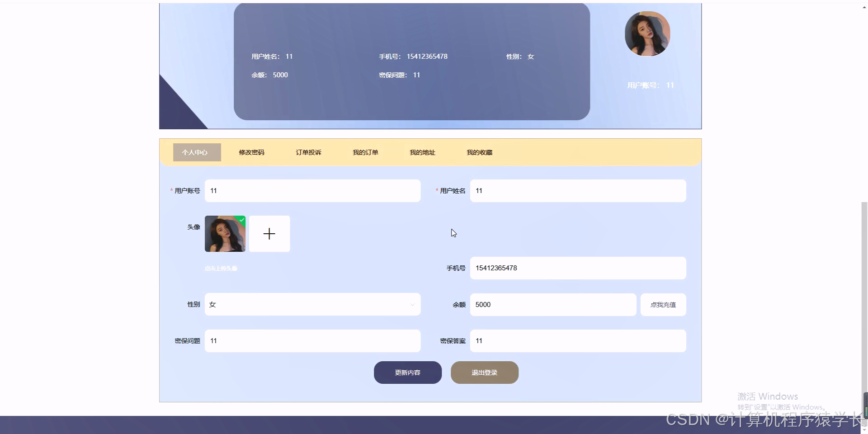
Task: Click the circular profile photo in banner
Action: 647,33
